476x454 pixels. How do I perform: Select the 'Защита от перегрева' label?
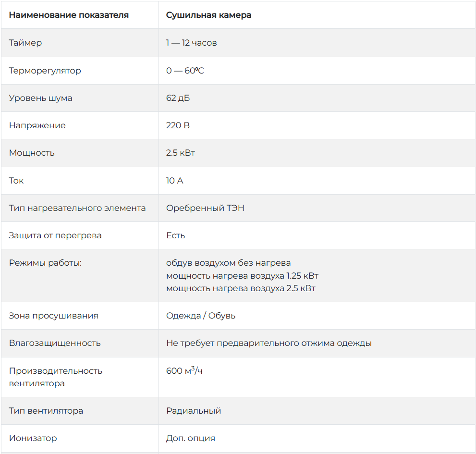55,235
